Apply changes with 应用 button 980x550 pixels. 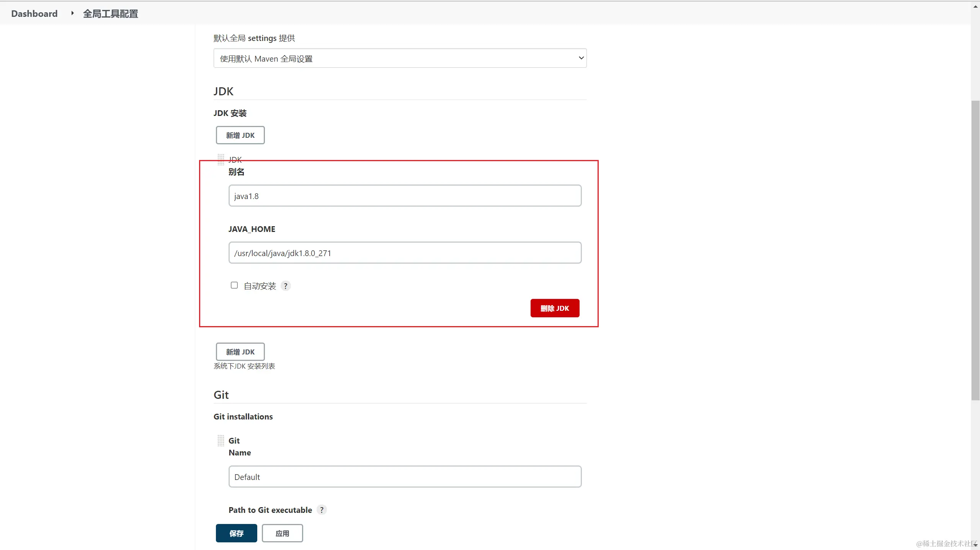pos(282,533)
